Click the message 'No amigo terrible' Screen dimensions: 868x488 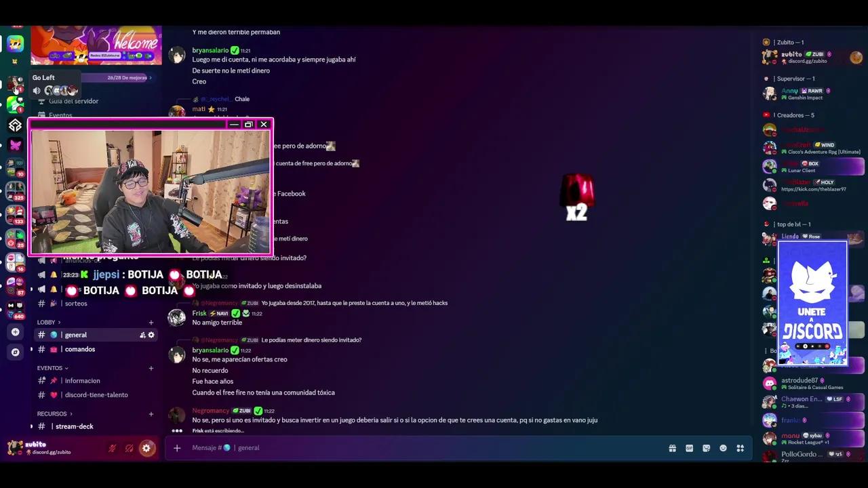point(217,323)
